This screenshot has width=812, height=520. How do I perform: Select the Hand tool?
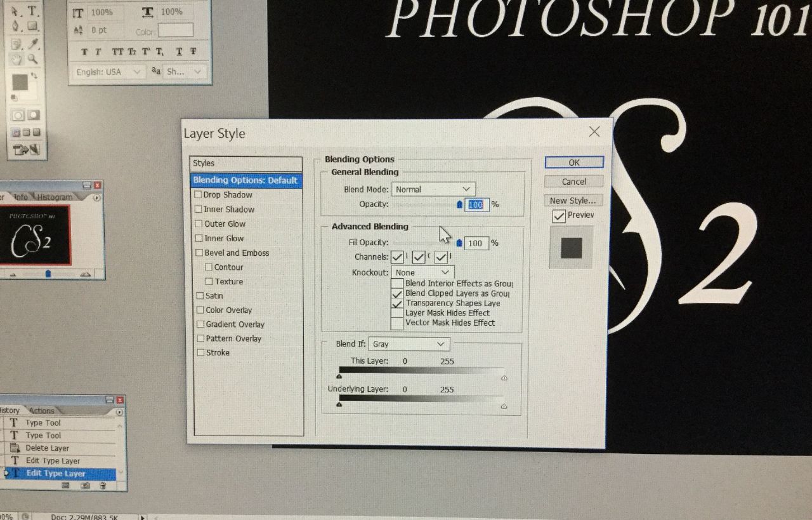pyautogui.click(x=17, y=59)
